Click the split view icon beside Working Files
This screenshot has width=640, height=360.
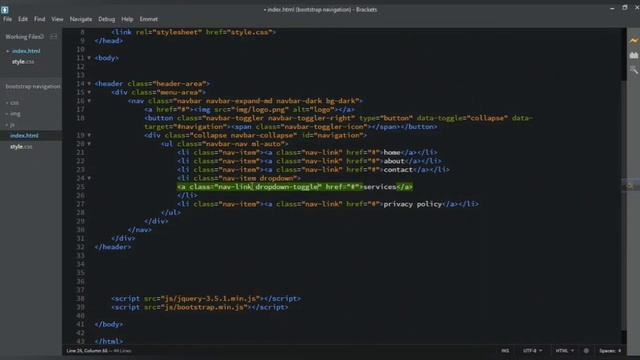(53, 37)
